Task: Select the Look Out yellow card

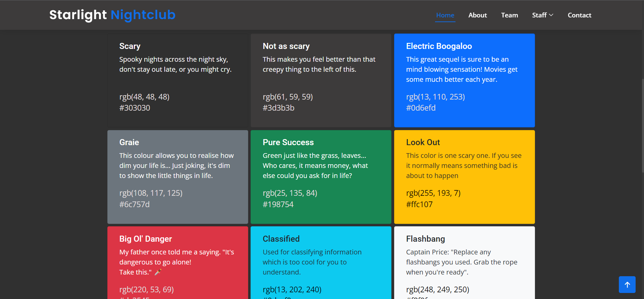Action: click(464, 177)
